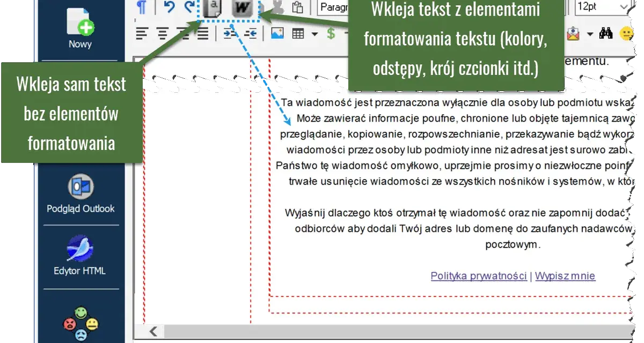
Task: Click the green dollar sign icon
Action: (x=331, y=33)
